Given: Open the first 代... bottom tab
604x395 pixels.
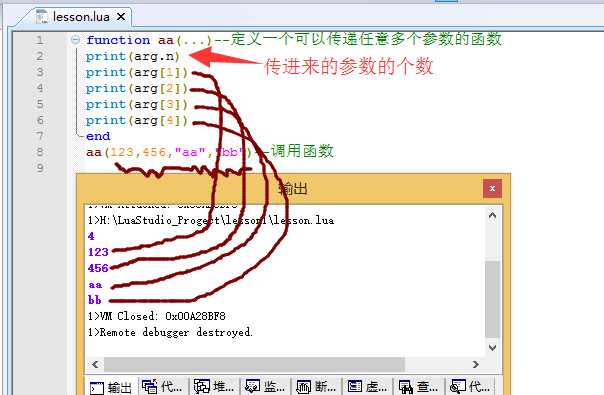Looking at the screenshot, I should point(162,386).
